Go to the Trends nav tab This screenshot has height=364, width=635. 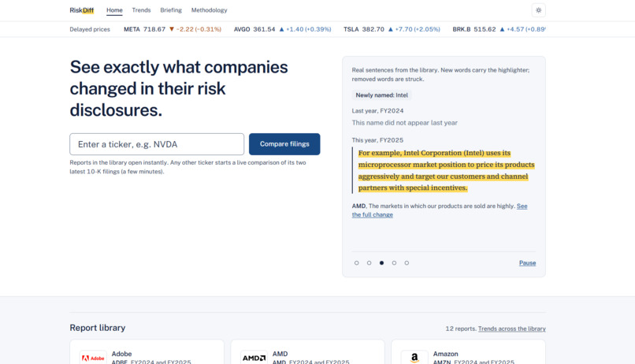(141, 10)
